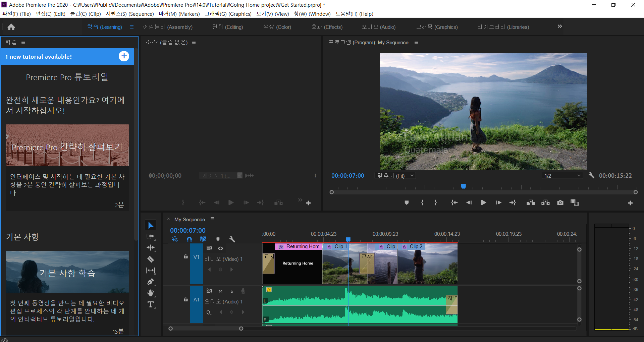
Task: Click the Extract button in Program monitor
Action: click(545, 203)
